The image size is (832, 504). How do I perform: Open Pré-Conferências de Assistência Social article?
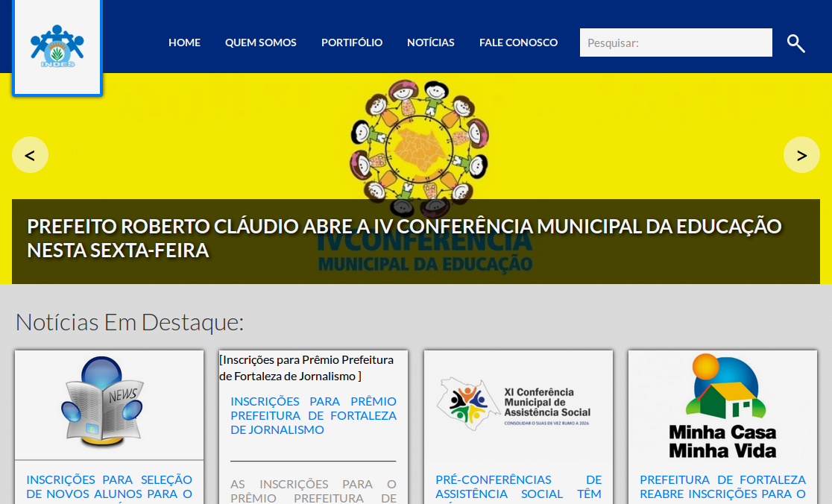(x=518, y=486)
